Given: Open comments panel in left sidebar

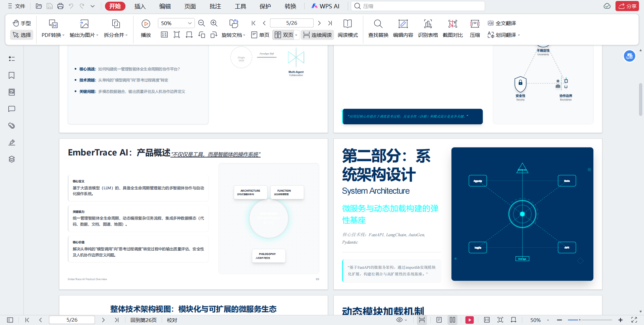Looking at the screenshot, I should click(12, 109).
